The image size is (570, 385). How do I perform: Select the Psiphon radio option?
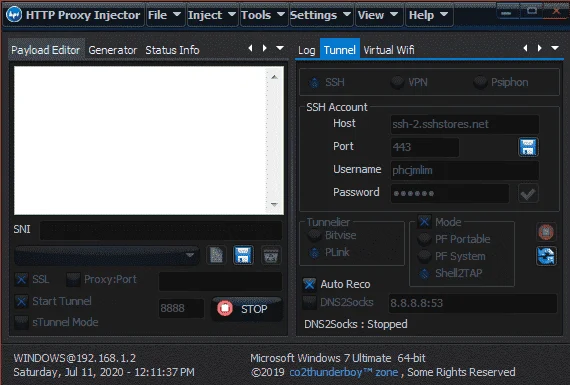point(501,83)
